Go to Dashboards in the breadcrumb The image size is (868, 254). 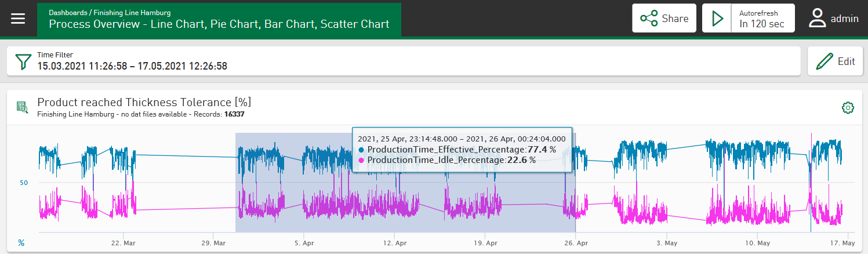65,12
